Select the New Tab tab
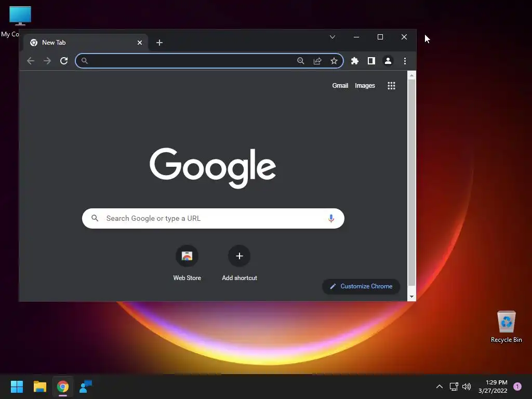 [x=86, y=43]
